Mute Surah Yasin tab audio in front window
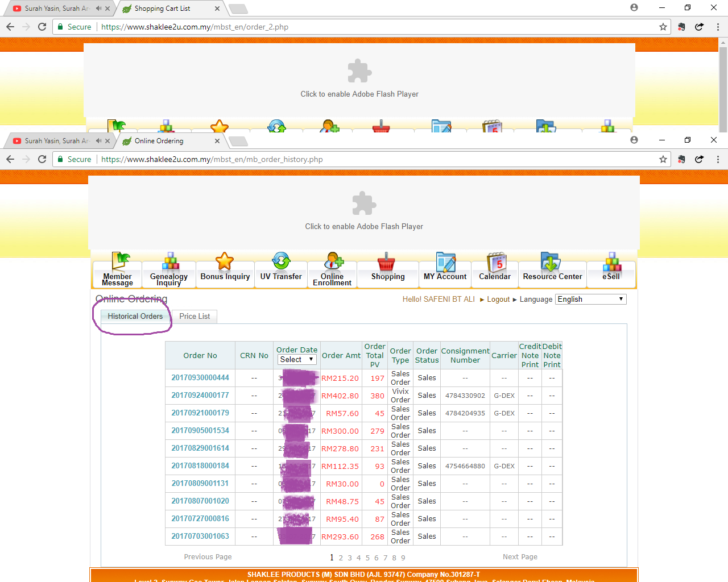Image resolution: width=728 pixels, height=582 pixels. point(99,141)
